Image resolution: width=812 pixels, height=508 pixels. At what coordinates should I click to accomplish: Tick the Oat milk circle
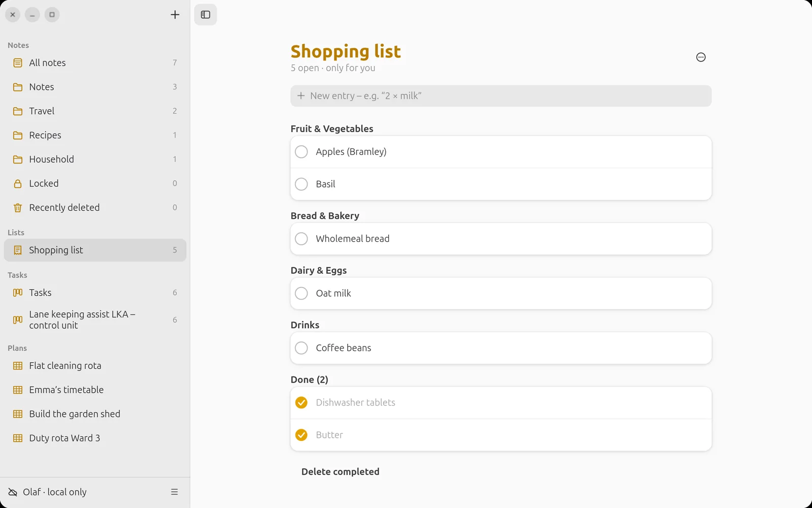click(301, 293)
